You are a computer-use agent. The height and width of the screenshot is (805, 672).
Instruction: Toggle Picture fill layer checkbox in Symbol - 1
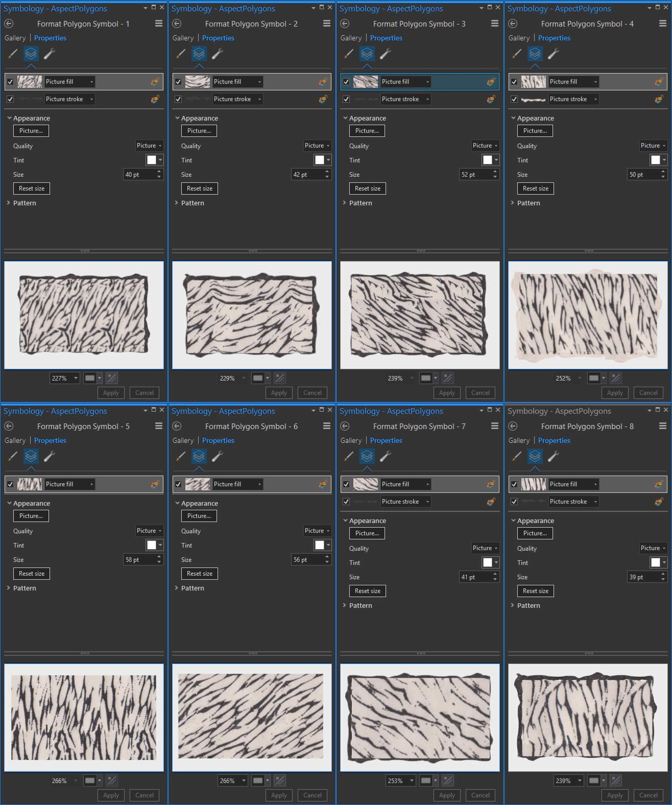(10, 82)
